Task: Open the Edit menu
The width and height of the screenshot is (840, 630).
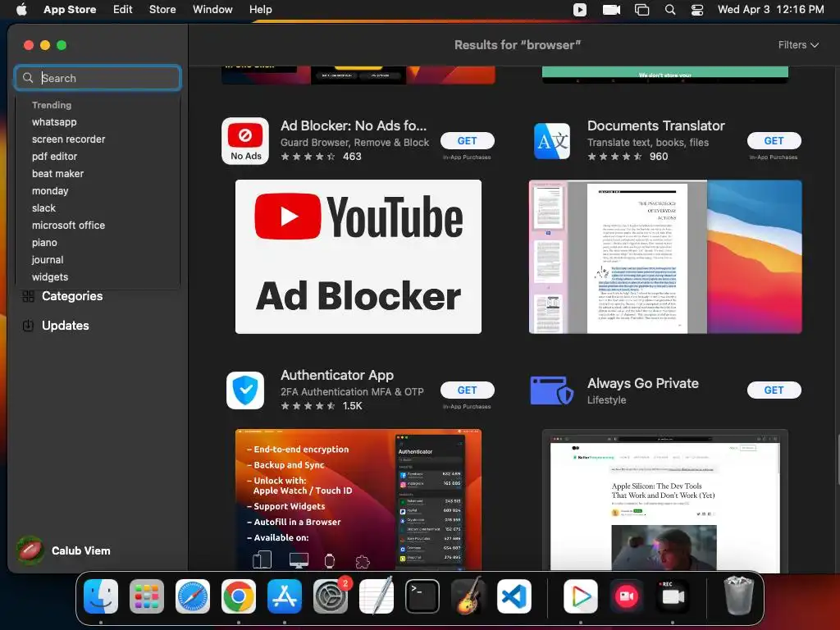Action: (123, 9)
